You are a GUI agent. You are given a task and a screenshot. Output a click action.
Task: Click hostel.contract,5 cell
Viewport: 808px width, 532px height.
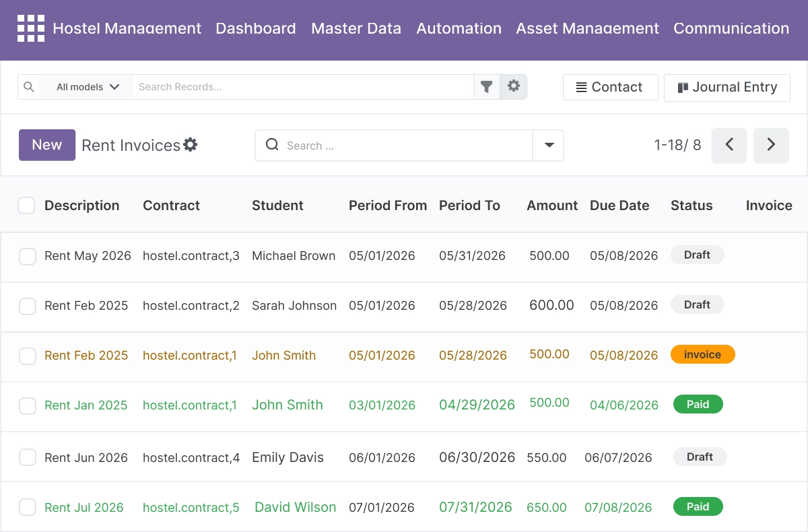tap(191, 508)
